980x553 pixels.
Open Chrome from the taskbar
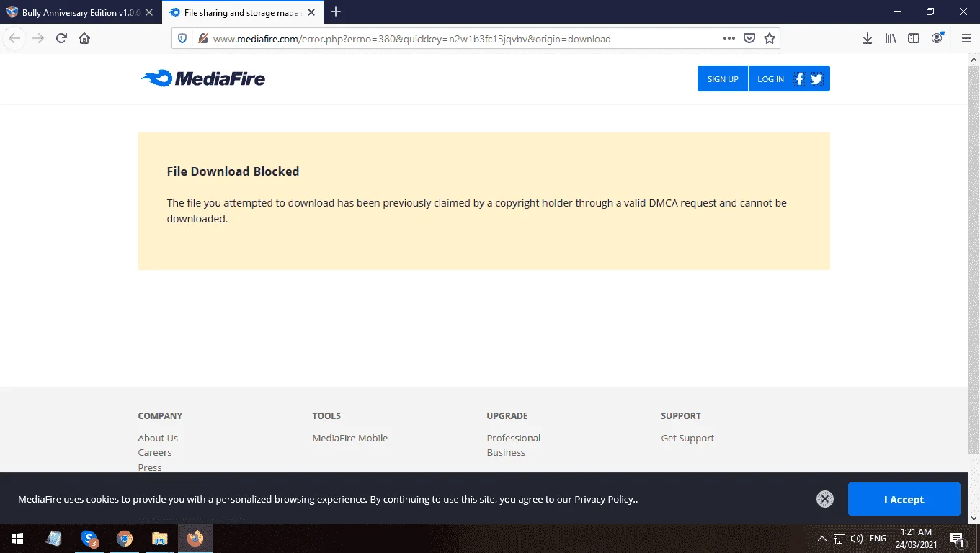pos(125,539)
